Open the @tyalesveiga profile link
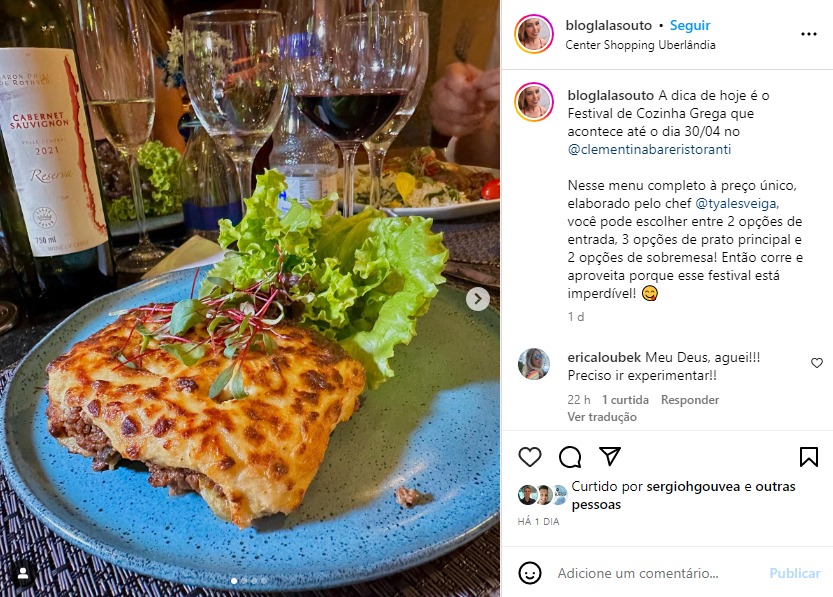833x597 pixels. (737, 203)
